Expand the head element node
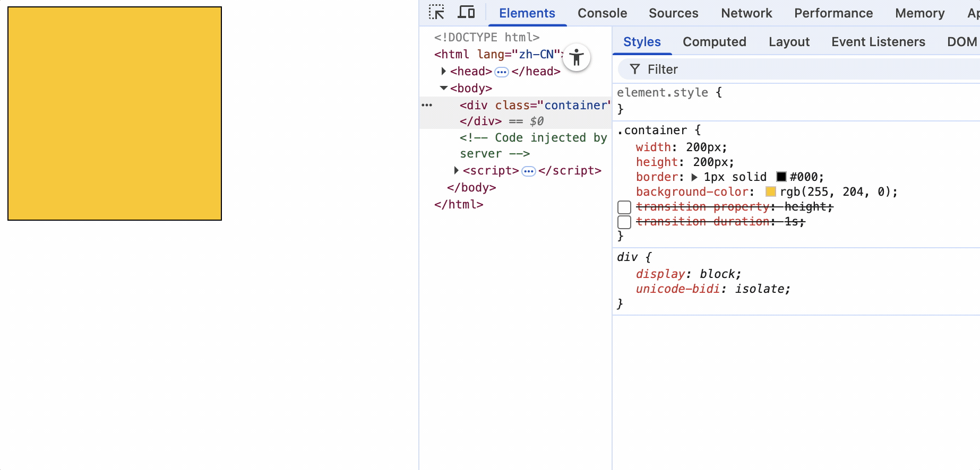 click(x=443, y=71)
